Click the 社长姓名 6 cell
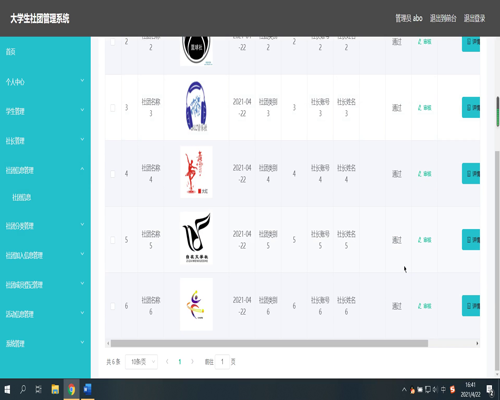Screen dimensions: 500x400 click(346, 306)
